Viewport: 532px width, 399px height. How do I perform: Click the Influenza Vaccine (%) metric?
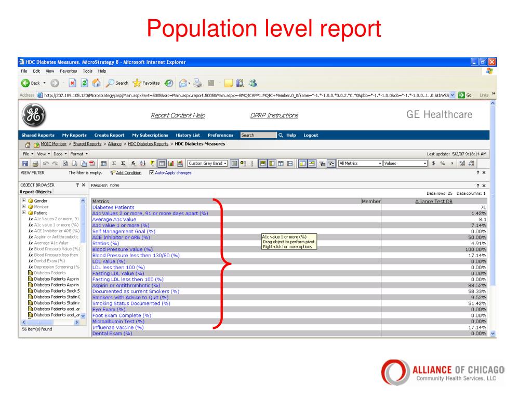[118, 327]
